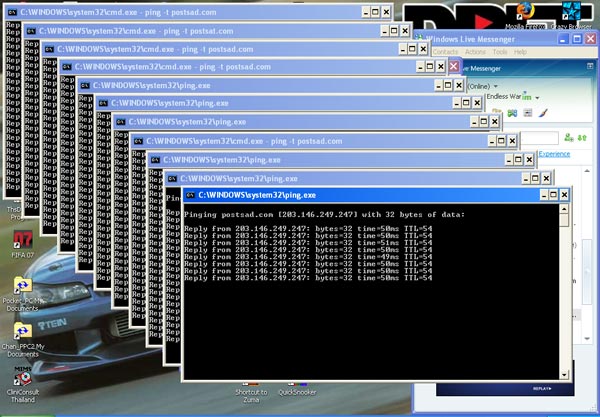Click the ping -t postsat.com title bar text
This screenshot has height=417, width=600.
(x=136, y=31)
